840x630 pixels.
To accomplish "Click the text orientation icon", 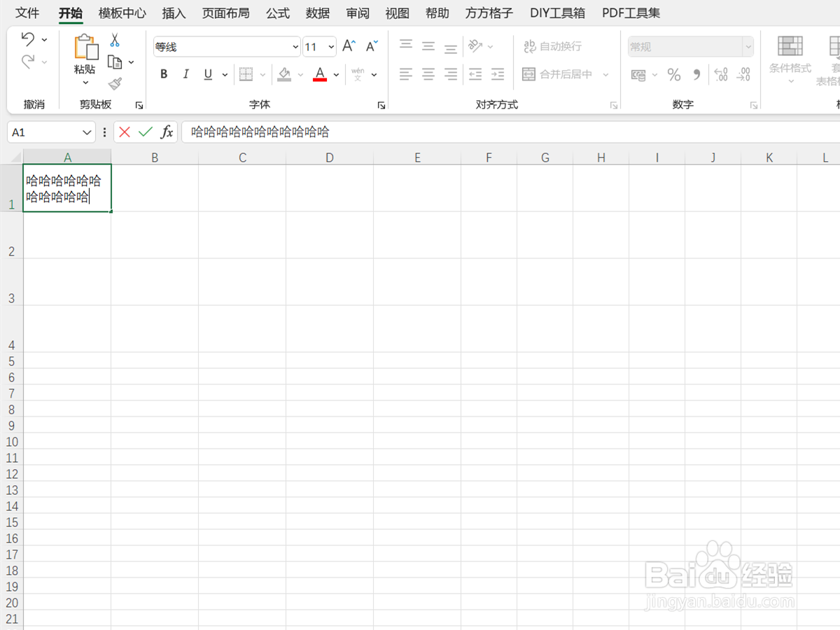I will click(475, 46).
